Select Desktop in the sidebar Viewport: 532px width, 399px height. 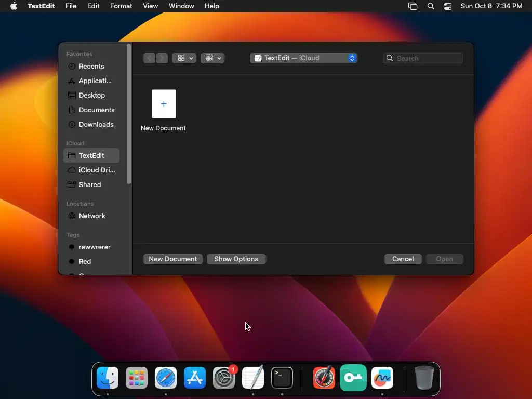91,96
